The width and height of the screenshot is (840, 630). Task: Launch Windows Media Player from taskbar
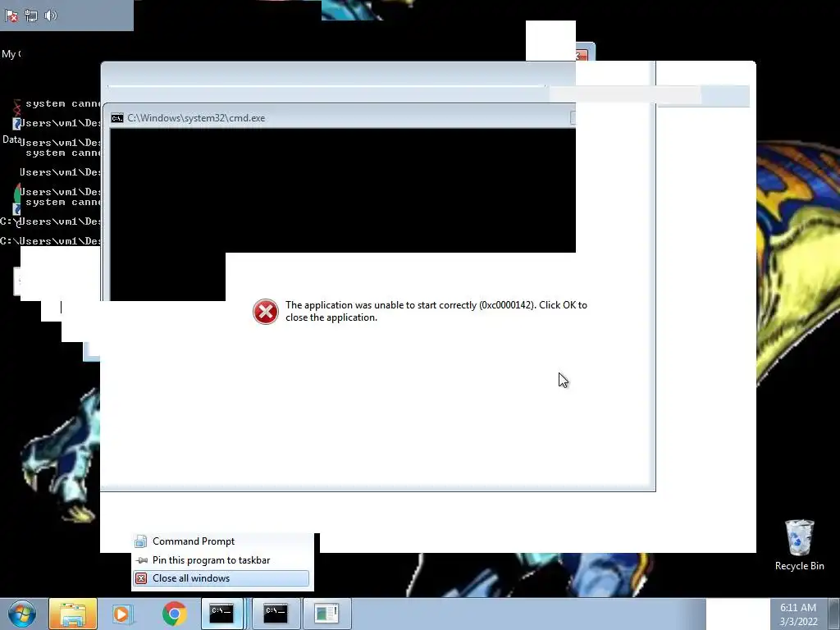tap(121, 614)
